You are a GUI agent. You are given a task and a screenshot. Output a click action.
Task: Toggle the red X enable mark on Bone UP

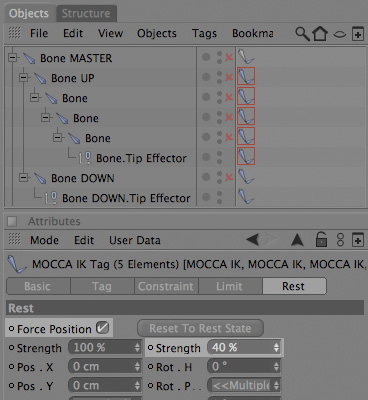coord(229,77)
